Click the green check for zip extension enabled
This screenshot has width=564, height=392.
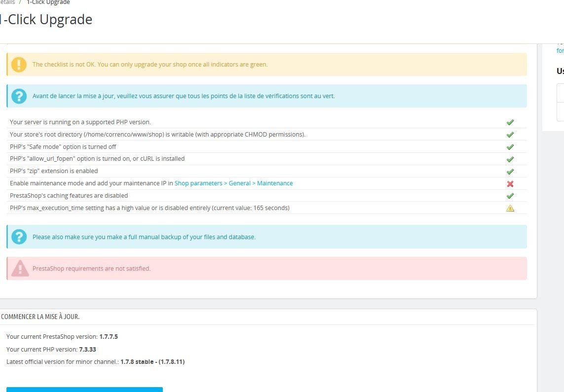click(510, 172)
